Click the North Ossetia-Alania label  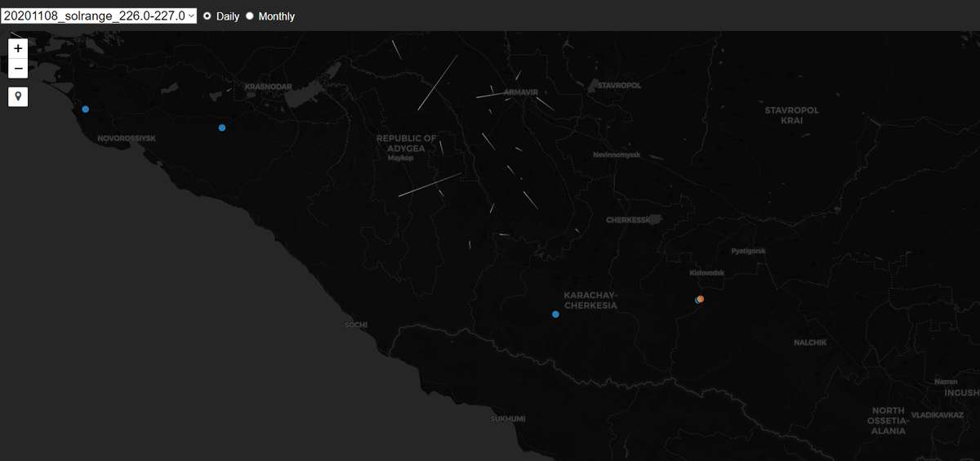[x=887, y=420]
